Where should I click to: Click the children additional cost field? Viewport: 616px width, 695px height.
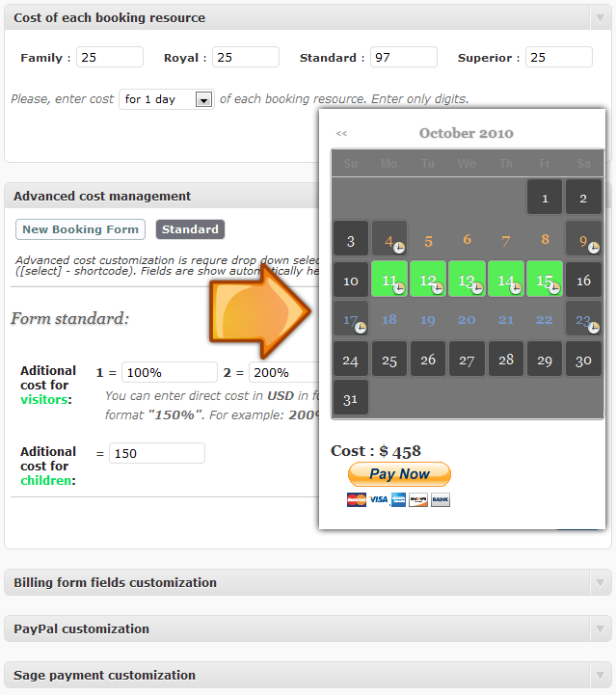(157, 453)
